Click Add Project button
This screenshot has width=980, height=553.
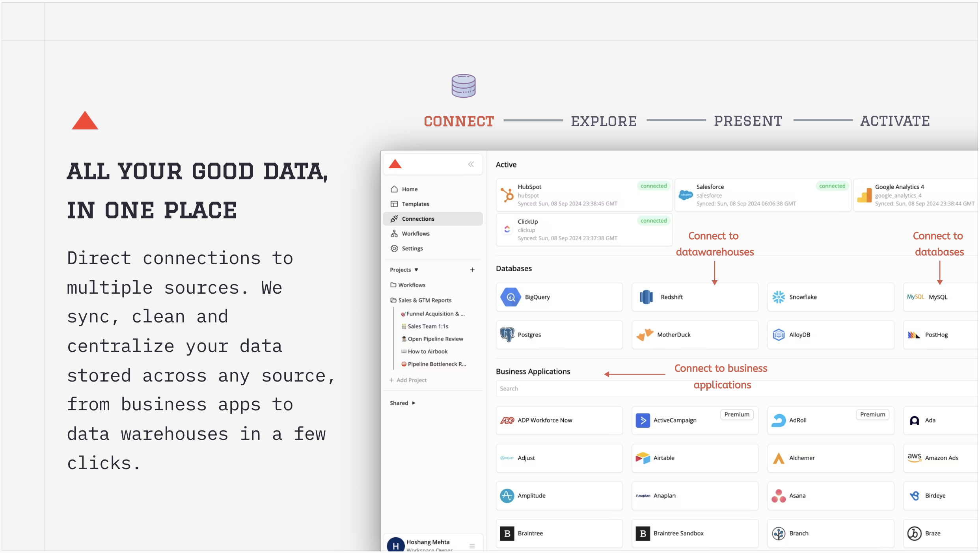click(409, 380)
